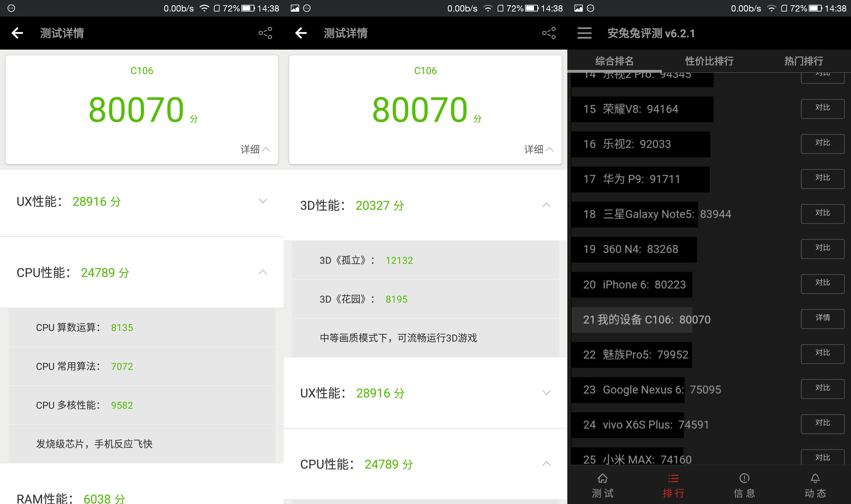Tap 对比 for 三星Galaxy Note5
Screen dimensions: 851x504
pyautogui.click(x=823, y=214)
